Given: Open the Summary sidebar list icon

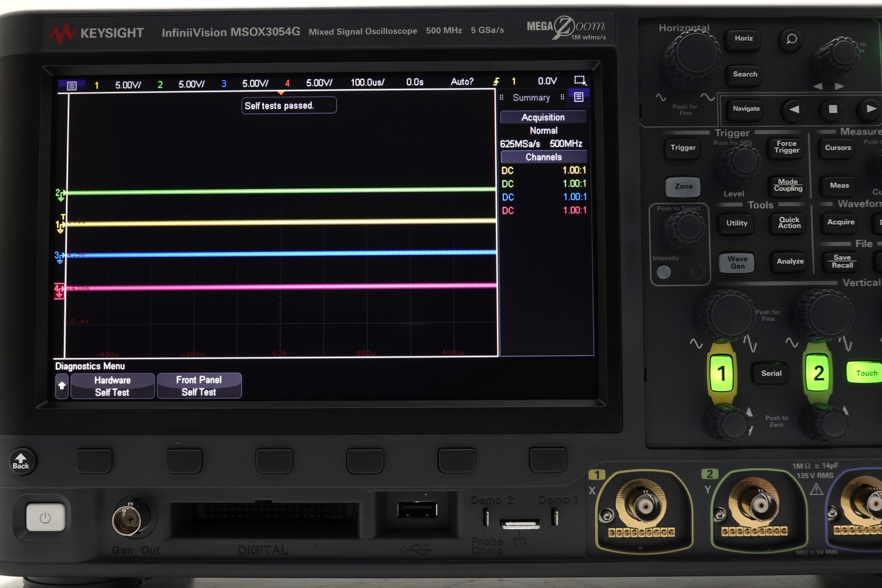Looking at the screenshot, I should click(579, 97).
